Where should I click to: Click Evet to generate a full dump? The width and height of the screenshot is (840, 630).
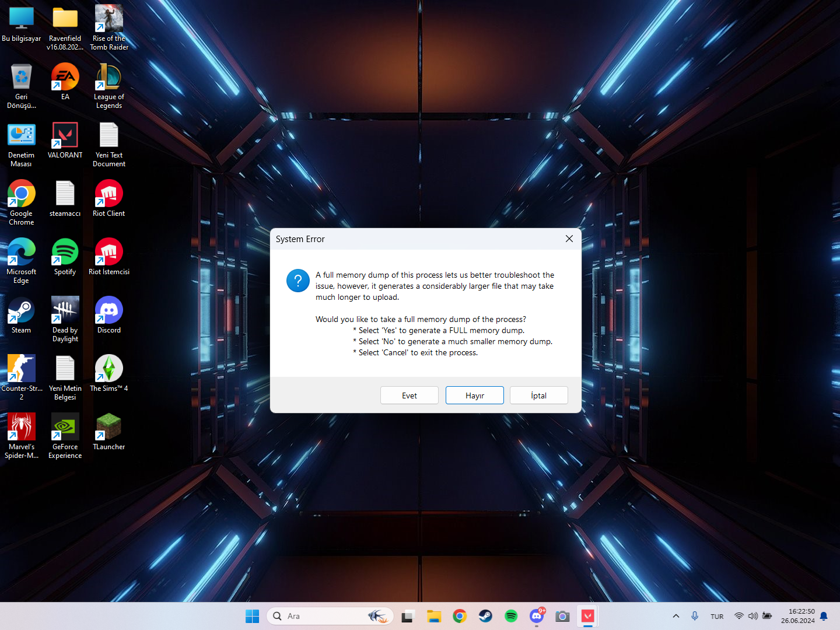tap(409, 395)
